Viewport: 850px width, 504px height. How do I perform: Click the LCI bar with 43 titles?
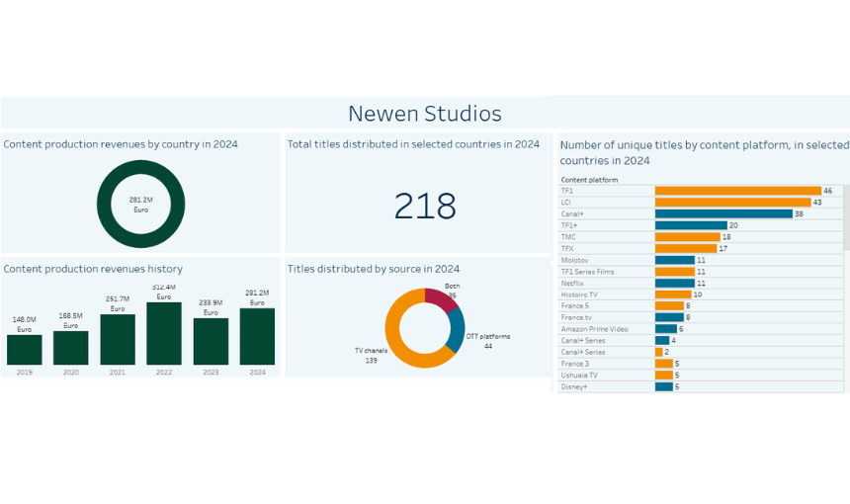733,202
